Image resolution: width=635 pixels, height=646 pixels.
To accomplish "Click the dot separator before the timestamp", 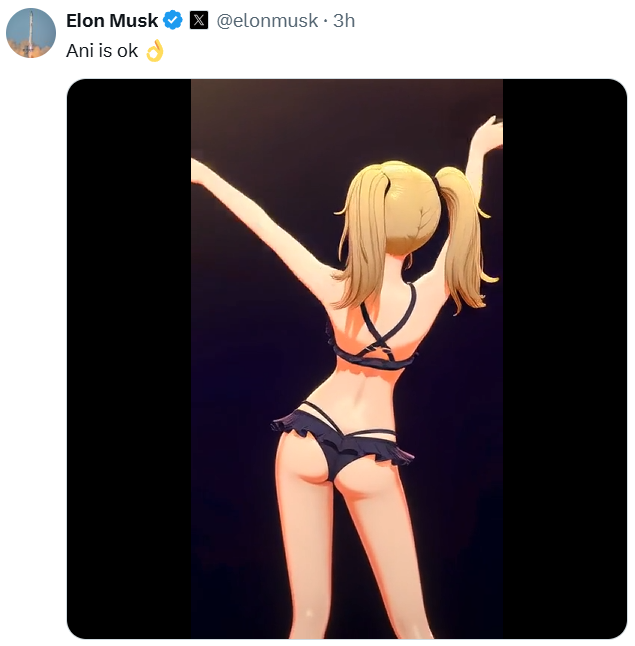I will pos(326,21).
